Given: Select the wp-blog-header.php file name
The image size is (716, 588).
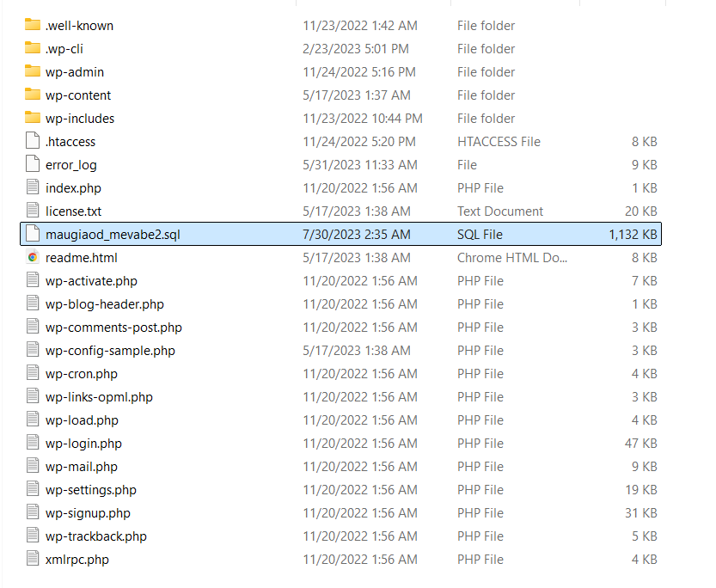Looking at the screenshot, I should tap(105, 304).
